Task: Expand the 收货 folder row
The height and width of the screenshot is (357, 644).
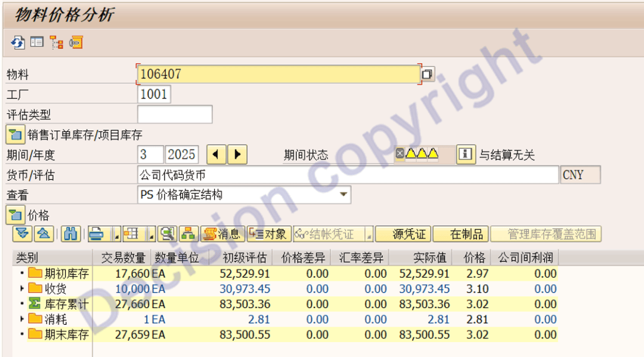Action: click(23, 289)
